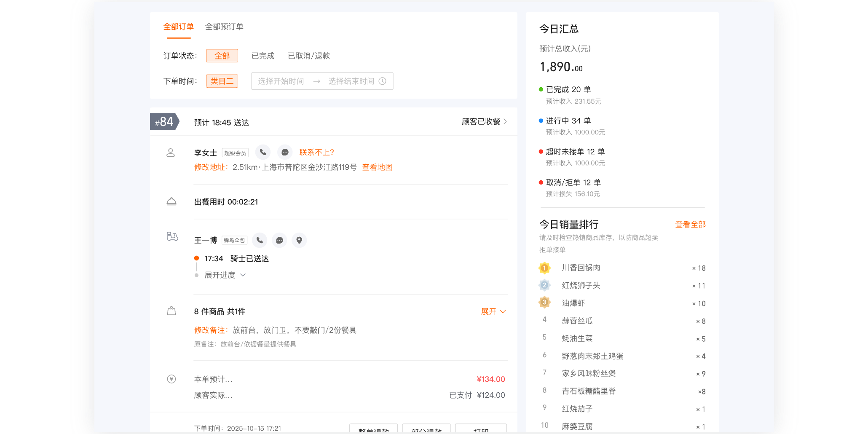868x434 pixels.
Task: Click the bronze rank 3 medal
Action: 544,303
